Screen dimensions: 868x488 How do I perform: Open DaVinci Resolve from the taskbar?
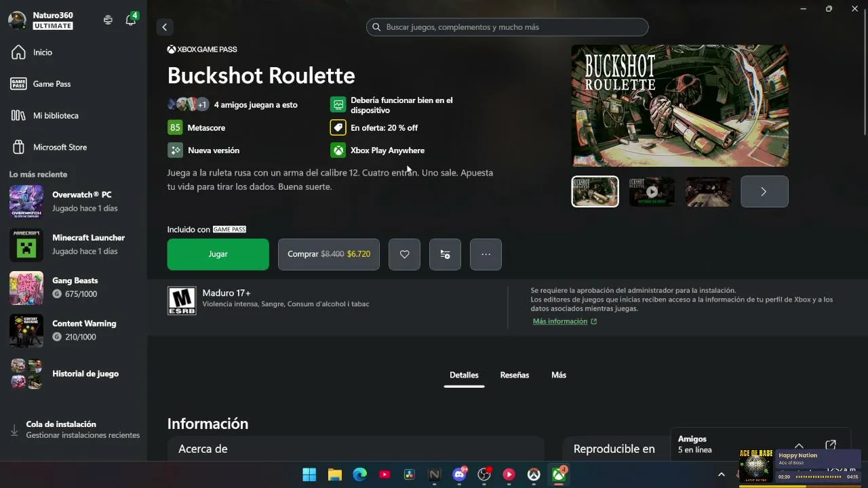tap(409, 474)
